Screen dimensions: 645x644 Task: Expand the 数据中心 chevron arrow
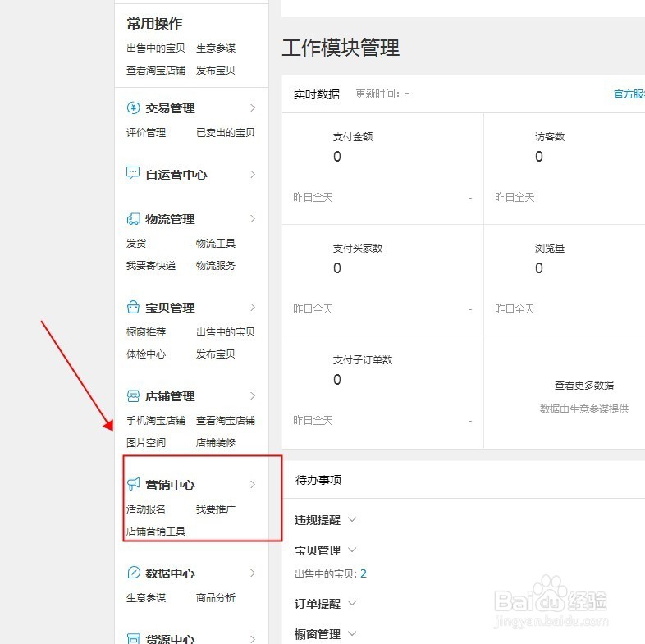point(253,573)
